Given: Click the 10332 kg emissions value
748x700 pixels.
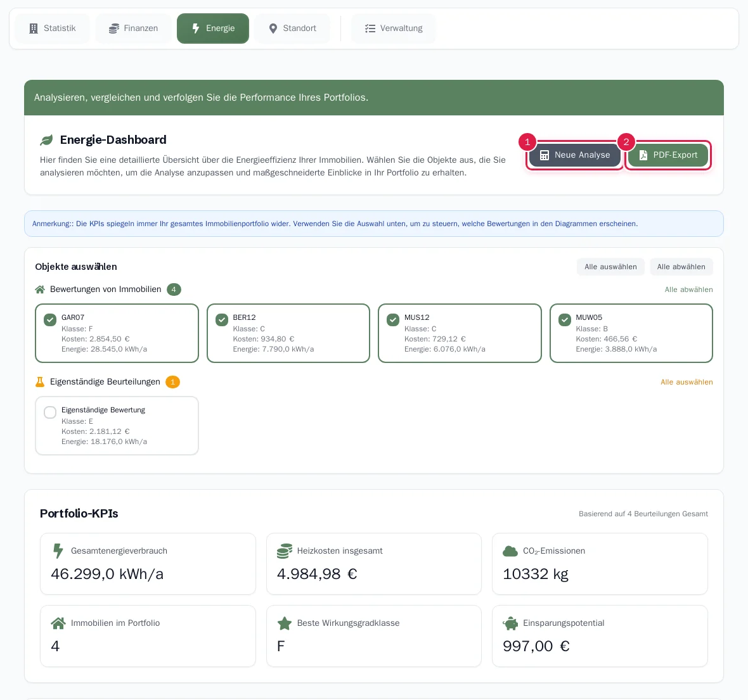Looking at the screenshot, I should tap(536, 574).
